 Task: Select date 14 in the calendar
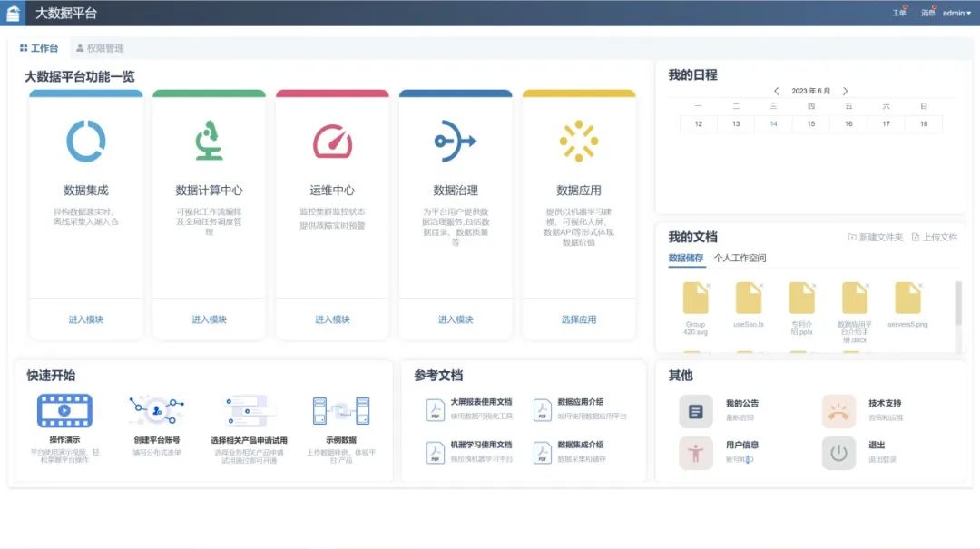pyautogui.click(x=773, y=123)
